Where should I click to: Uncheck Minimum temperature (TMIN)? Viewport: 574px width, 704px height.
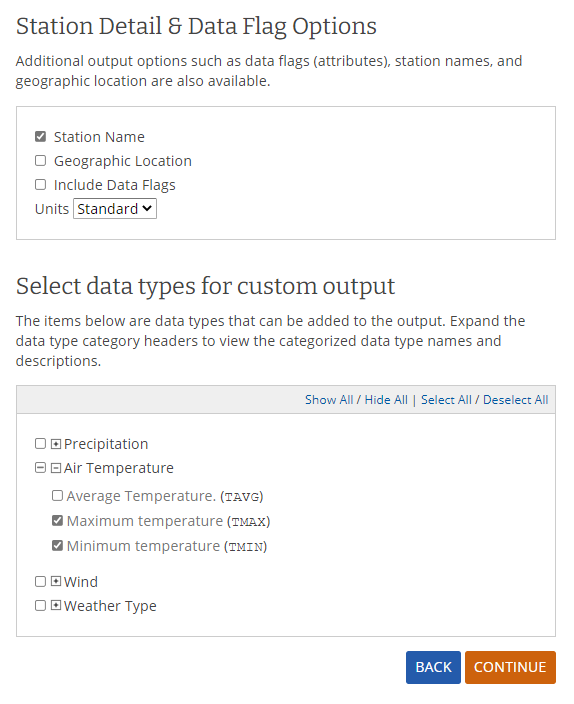(x=57, y=546)
